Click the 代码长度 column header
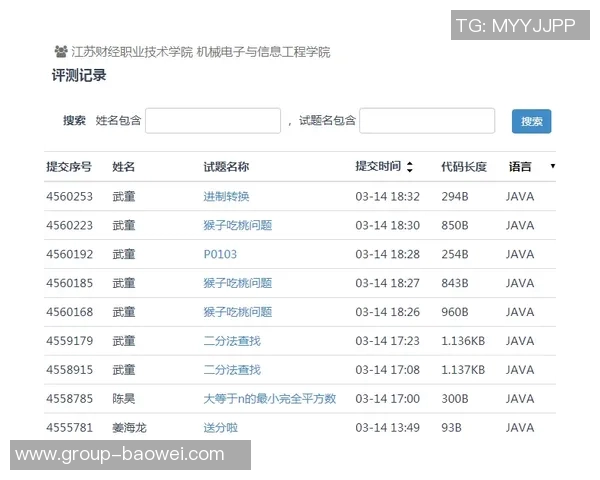 click(463, 167)
